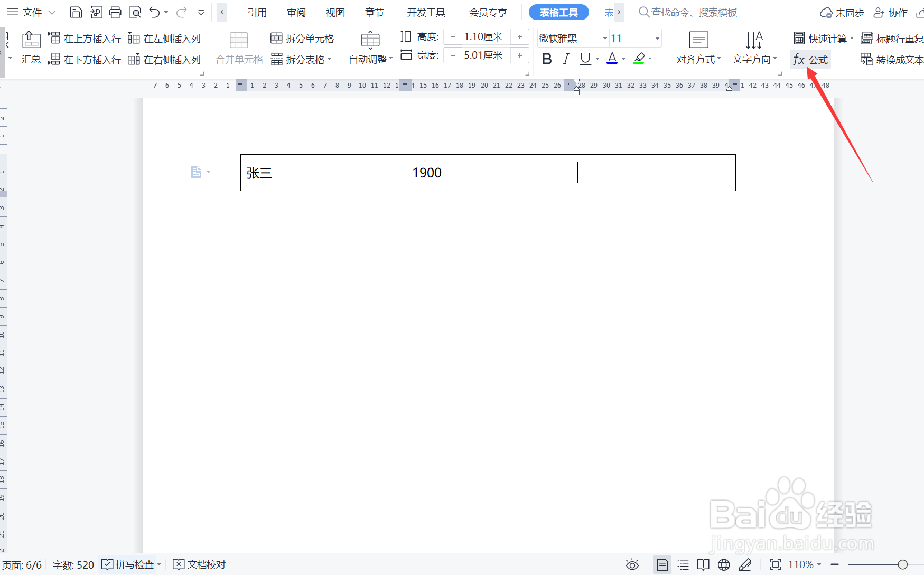Screen dimensions: 924x575
Task: Switch to the 会员专享 member tab
Action: click(488, 12)
